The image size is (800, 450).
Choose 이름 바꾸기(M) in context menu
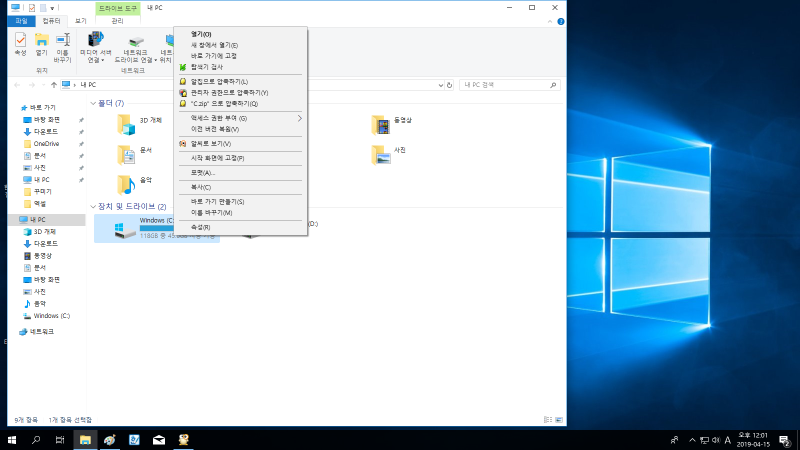tap(240, 213)
